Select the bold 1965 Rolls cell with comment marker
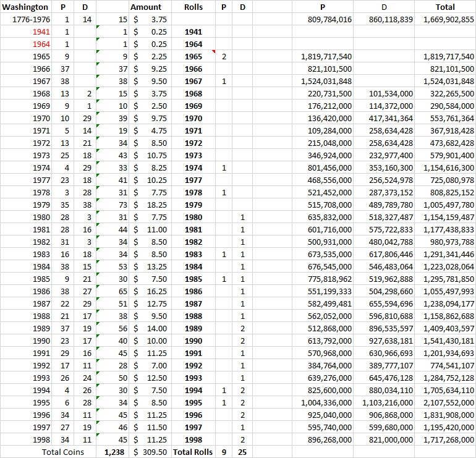Screen dimensions: 476x458 [x=193, y=56]
